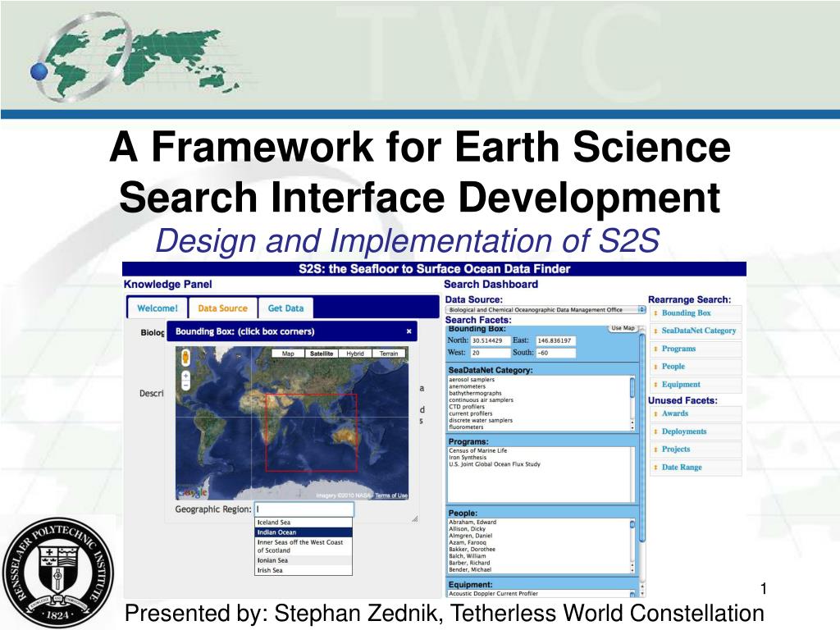Open the Terms of Use link
840x630 pixels.
pos(391,495)
